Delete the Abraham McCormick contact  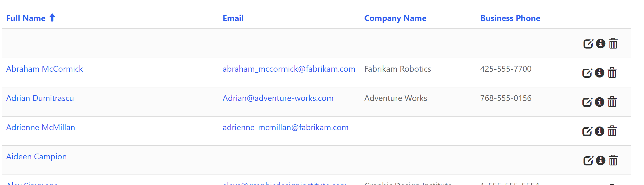point(612,73)
